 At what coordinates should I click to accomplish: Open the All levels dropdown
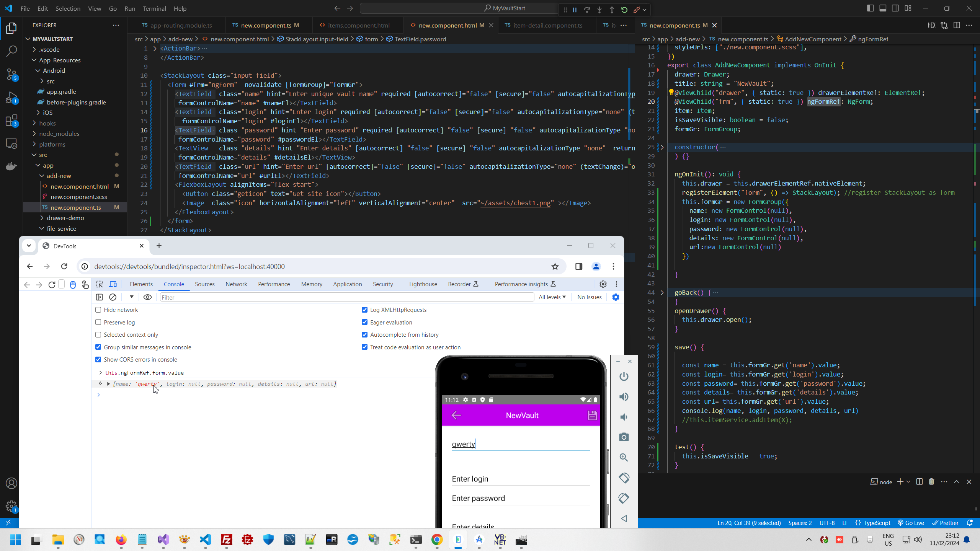(x=552, y=297)
